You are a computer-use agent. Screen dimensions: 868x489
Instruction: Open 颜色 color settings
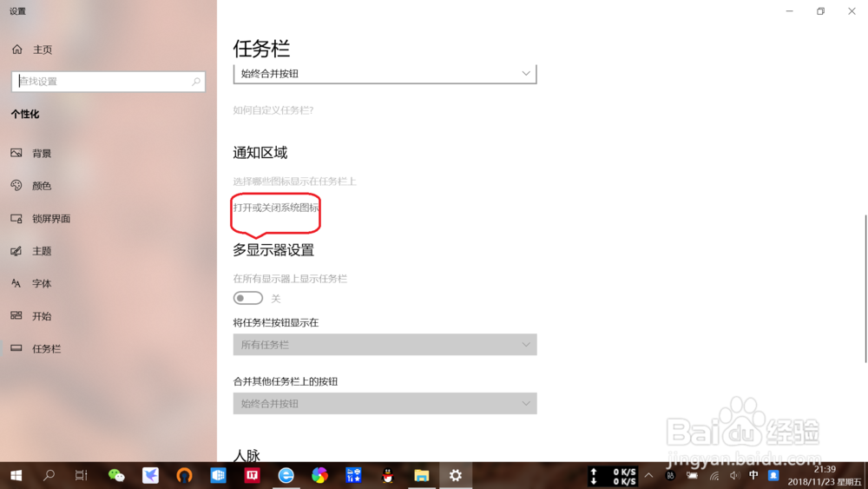[31, 186]
